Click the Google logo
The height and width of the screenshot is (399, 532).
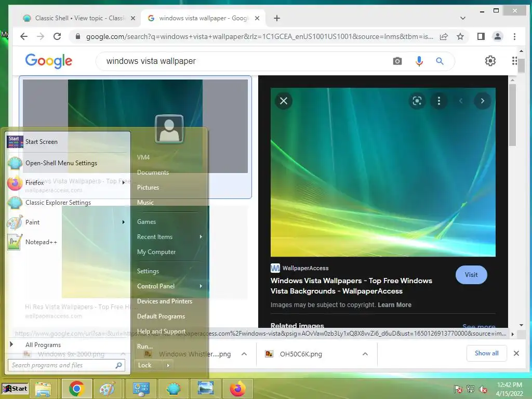pos(48,61)
